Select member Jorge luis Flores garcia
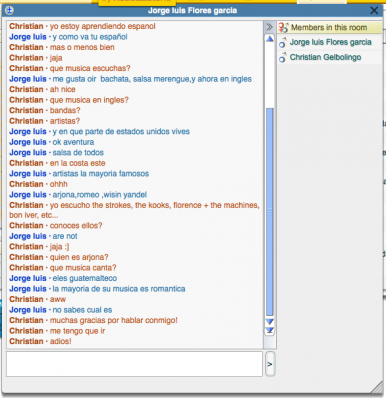This screenshot has height=400, width=386. click(x=330, y=42)
